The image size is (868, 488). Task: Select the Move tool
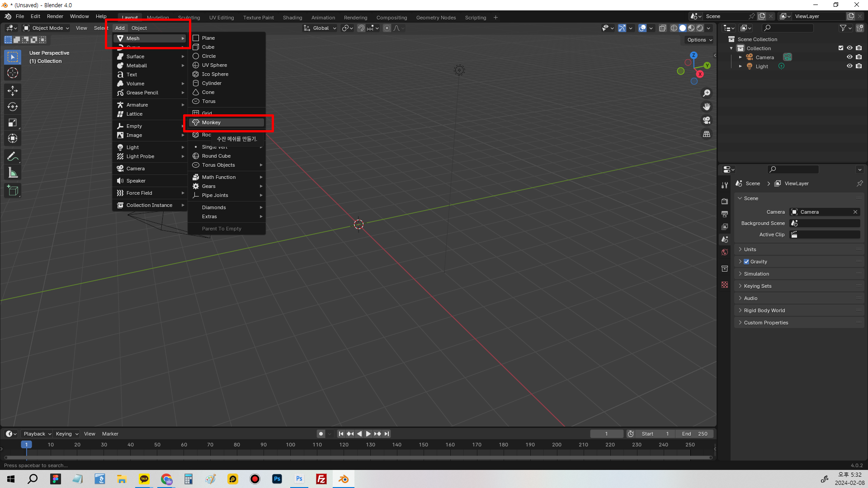[13, 91]
